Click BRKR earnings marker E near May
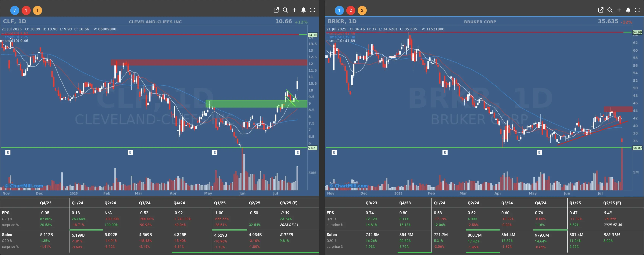The image size is (644, 255). coord(539,152)
